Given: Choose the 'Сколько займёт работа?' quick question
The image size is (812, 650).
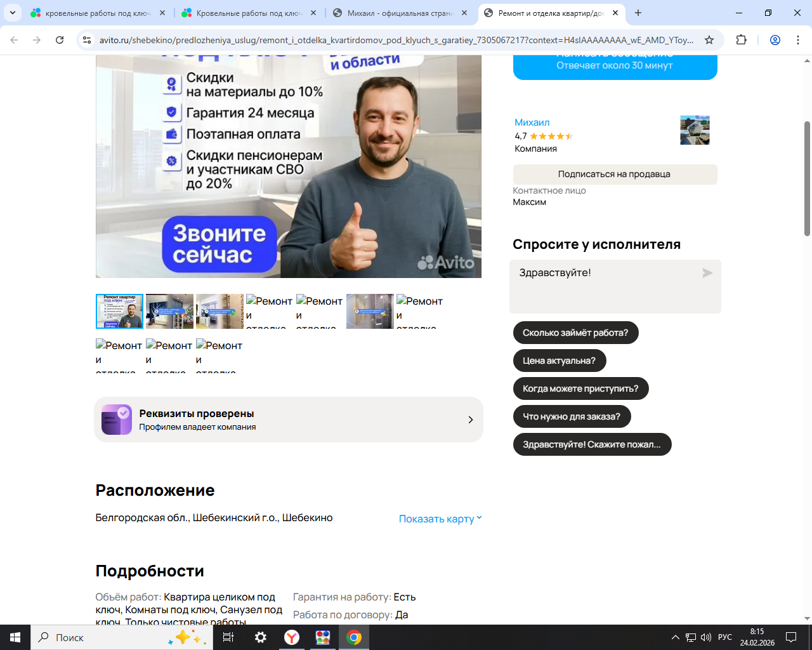Looking at the screenshot, I should click(x=575, y=333).
